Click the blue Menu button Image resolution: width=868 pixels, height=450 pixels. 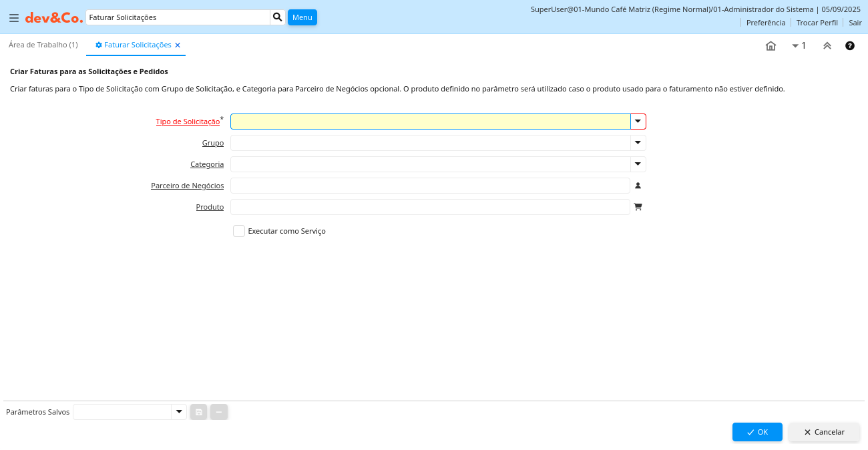[302, 17]
